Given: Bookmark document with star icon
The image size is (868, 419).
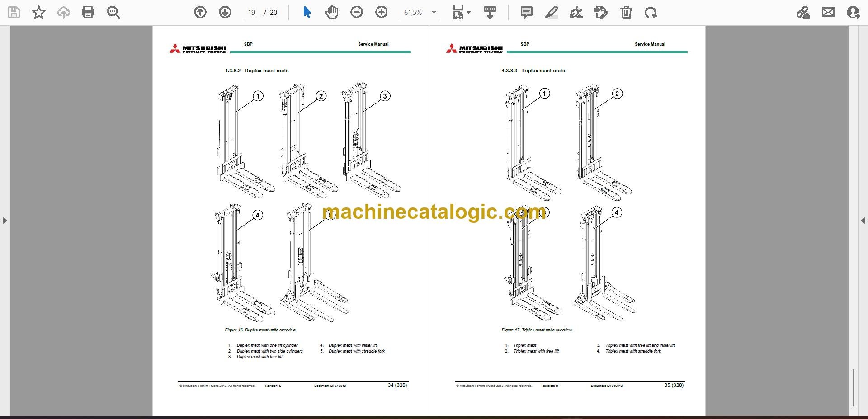Looking at the screenshot, I should [x=39, y=12].
